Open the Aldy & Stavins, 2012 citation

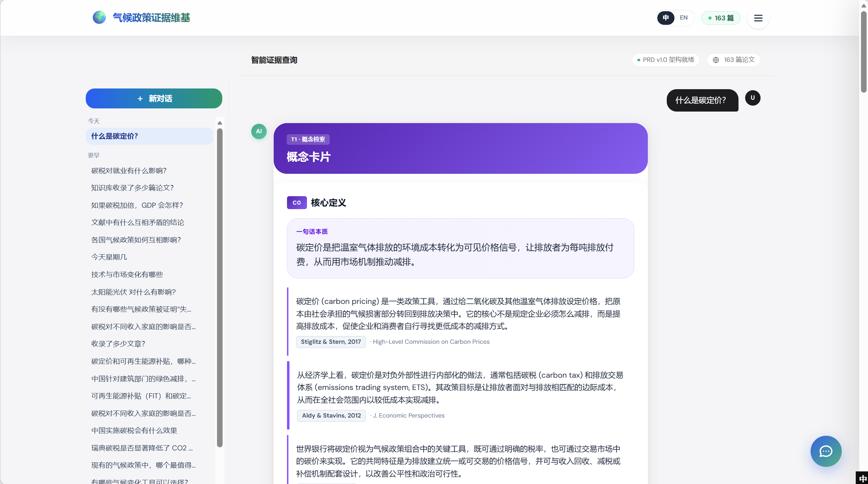(331, 415)
